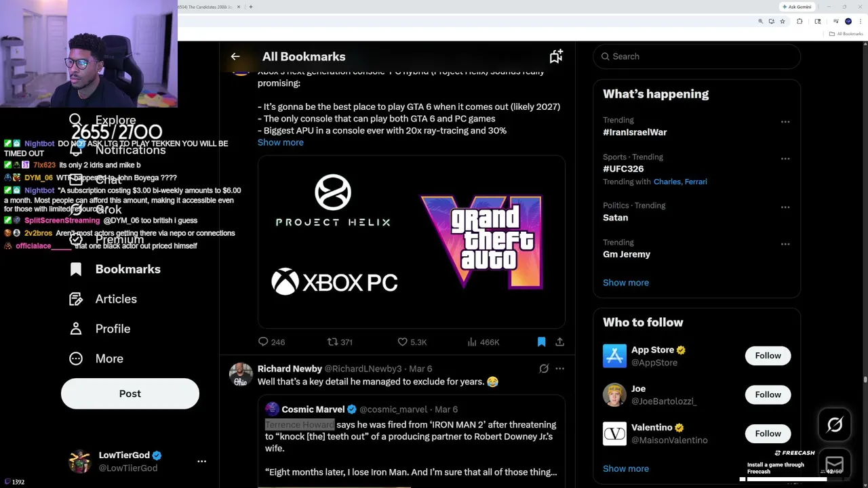Click Ask Gemini in Chrome
Viewport: 868px width, 488px height.
pyautogui.click(x=797, y=7)
